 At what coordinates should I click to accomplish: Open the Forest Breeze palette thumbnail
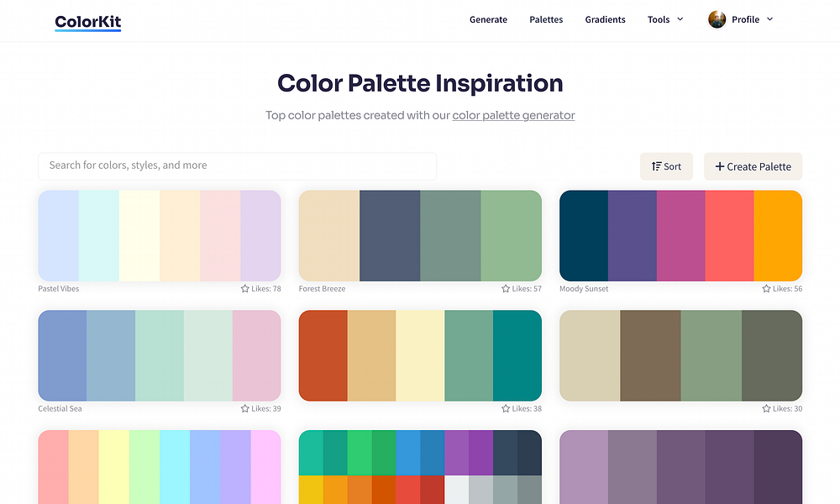tap(420, 235)
